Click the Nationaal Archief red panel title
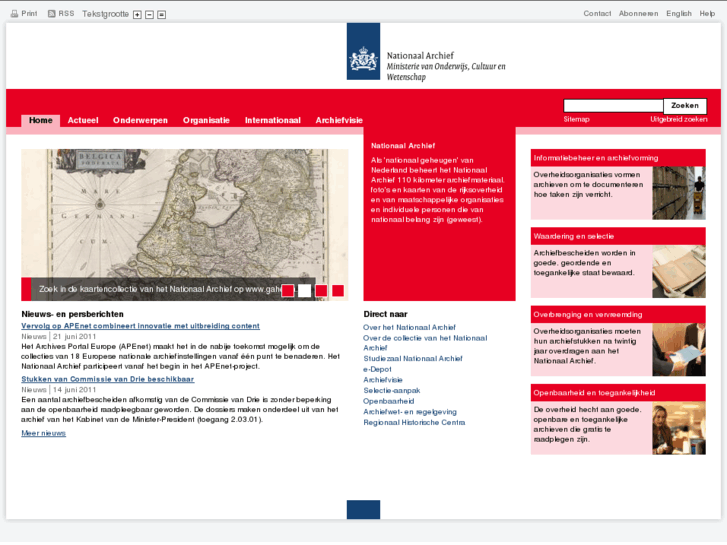Image resolution: width=727 pixels, height=545 pixels. tap(403, 146)
